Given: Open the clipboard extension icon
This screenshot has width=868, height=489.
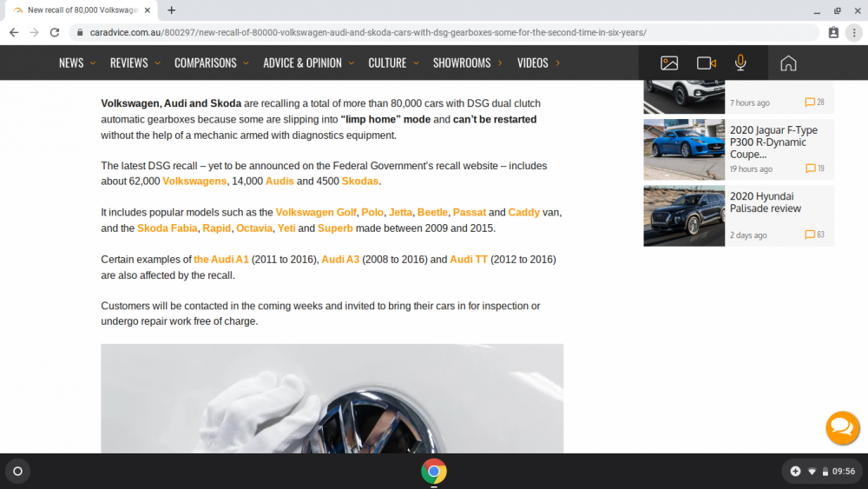Looking at the screenshot, I should point(833,33).
